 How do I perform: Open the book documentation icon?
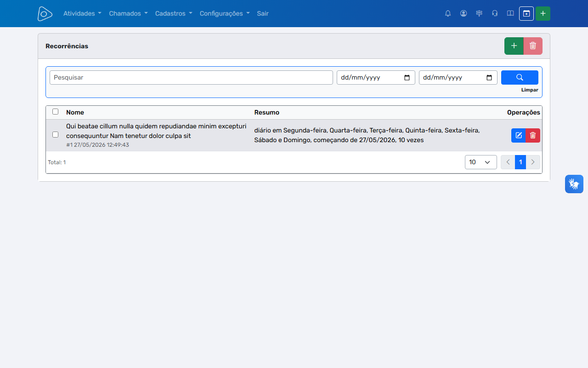510,13
